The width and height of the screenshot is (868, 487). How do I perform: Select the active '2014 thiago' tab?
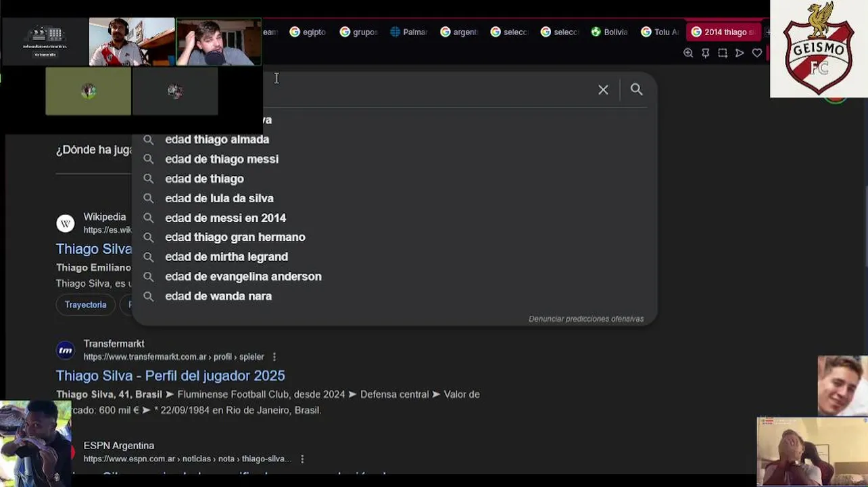tap(723, 32)
